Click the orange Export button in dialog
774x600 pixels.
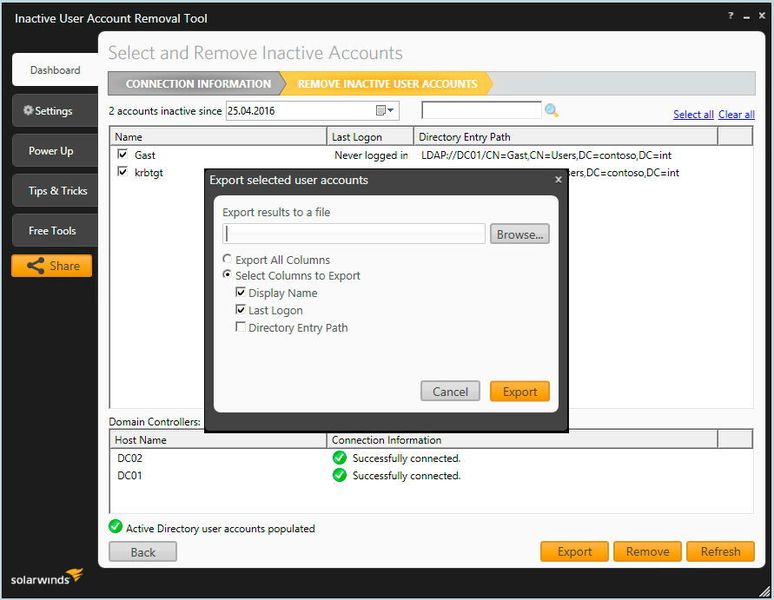pos(520,391)
